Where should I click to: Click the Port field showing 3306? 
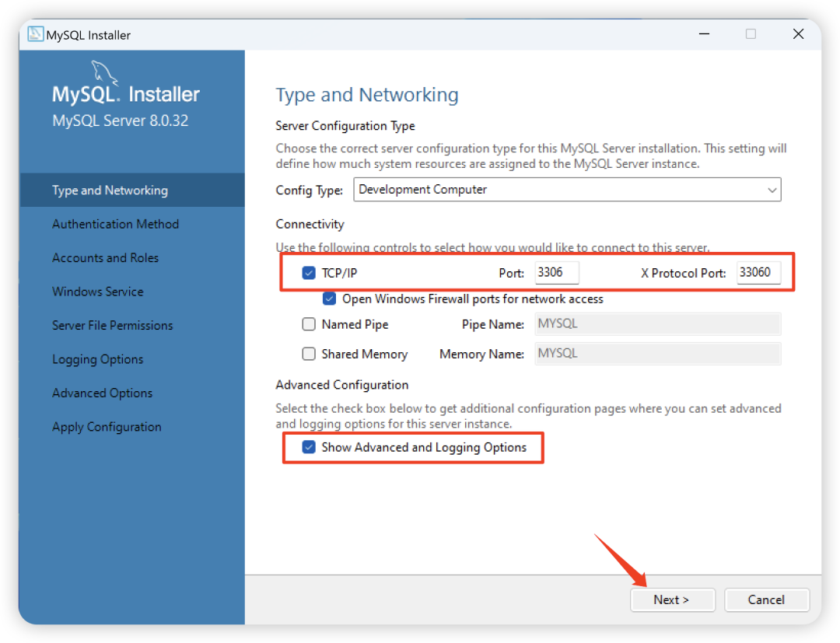coord(556,272)
